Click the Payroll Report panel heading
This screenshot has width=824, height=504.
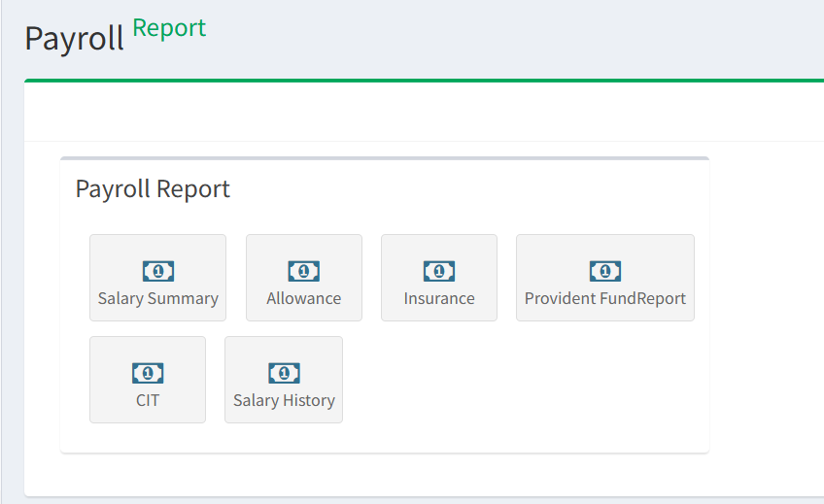coord(153,188)
